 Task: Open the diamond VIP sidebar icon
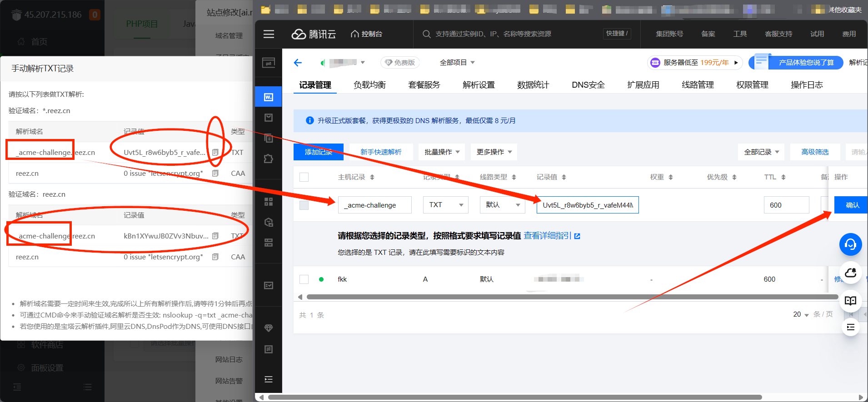point(269,328)
